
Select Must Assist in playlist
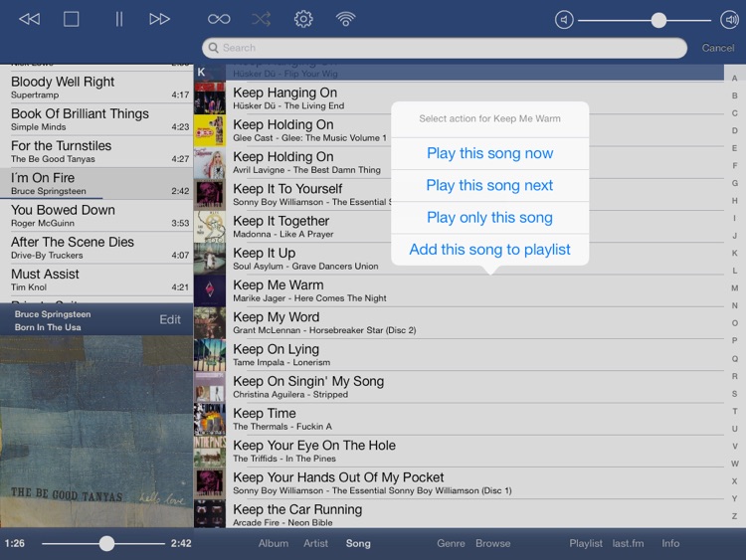point(96,280)
